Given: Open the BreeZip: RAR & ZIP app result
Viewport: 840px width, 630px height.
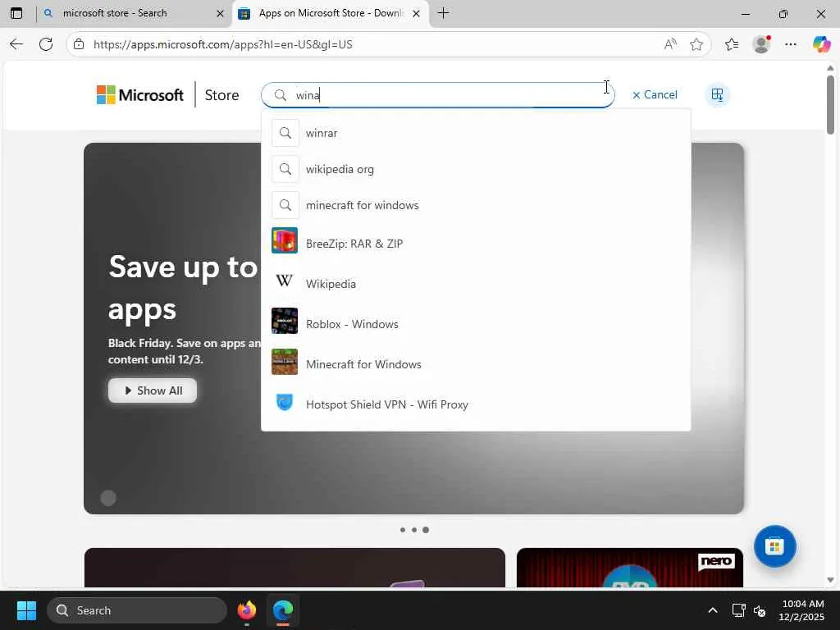Looking at the screenshot, I should [476, 244].
